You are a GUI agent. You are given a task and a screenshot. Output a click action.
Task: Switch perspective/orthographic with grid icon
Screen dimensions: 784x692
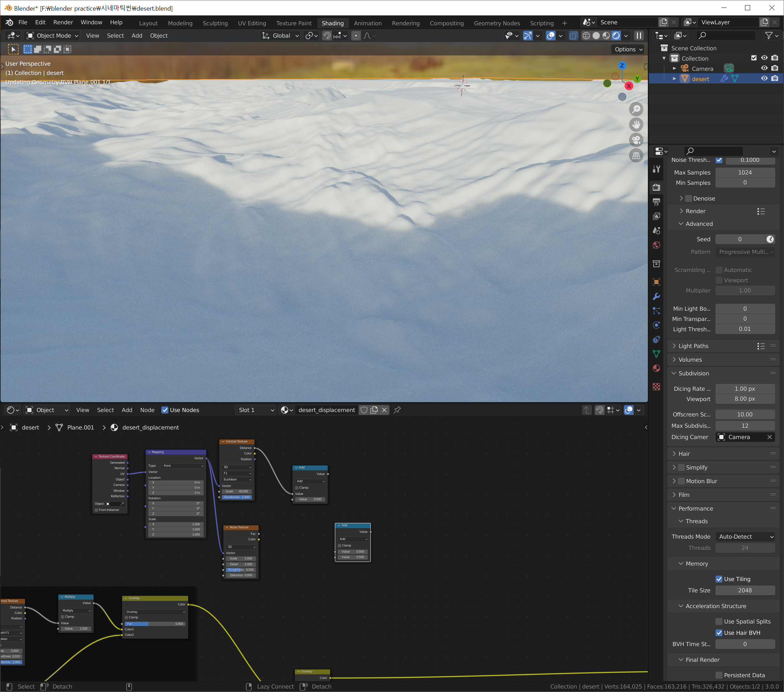[x=636, y=155]
